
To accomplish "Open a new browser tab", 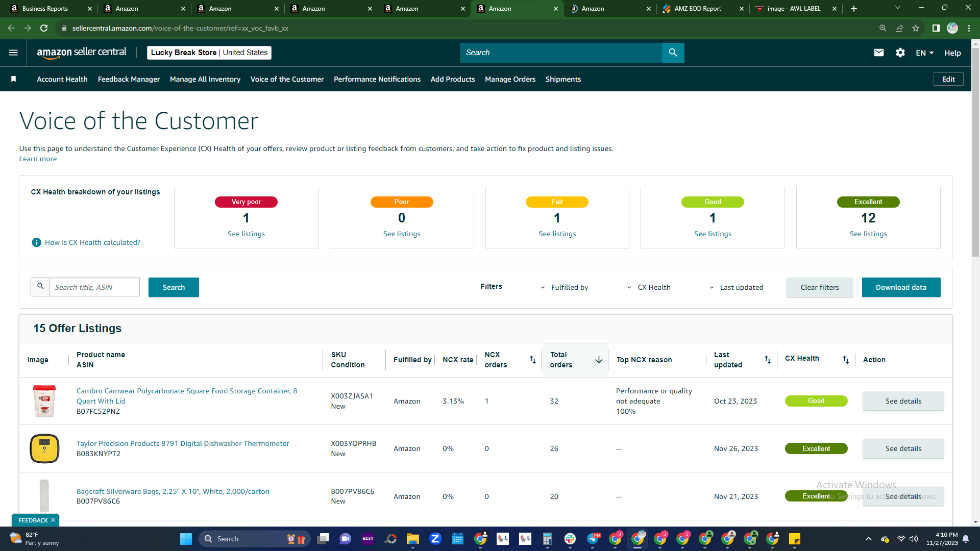I will click(854, 9).
